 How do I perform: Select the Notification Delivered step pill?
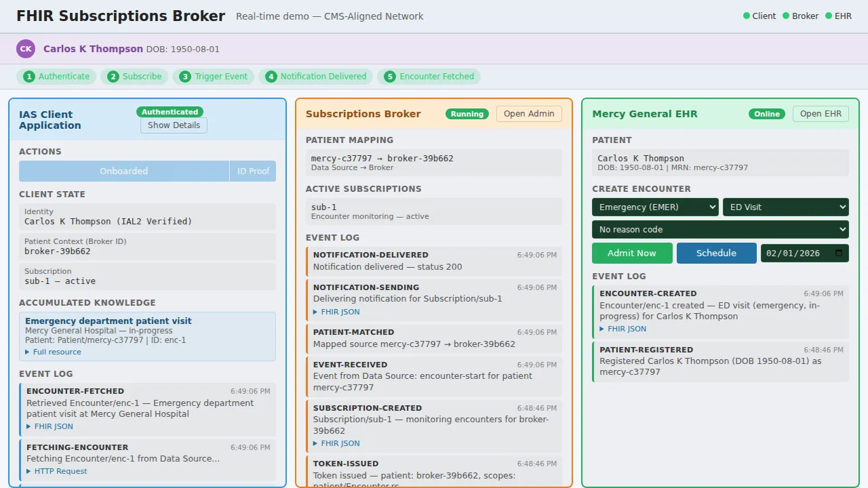[316, 77]
